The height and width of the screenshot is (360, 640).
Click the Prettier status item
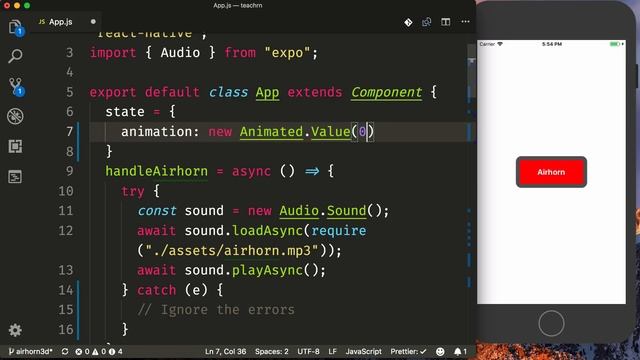coord(408,351)
